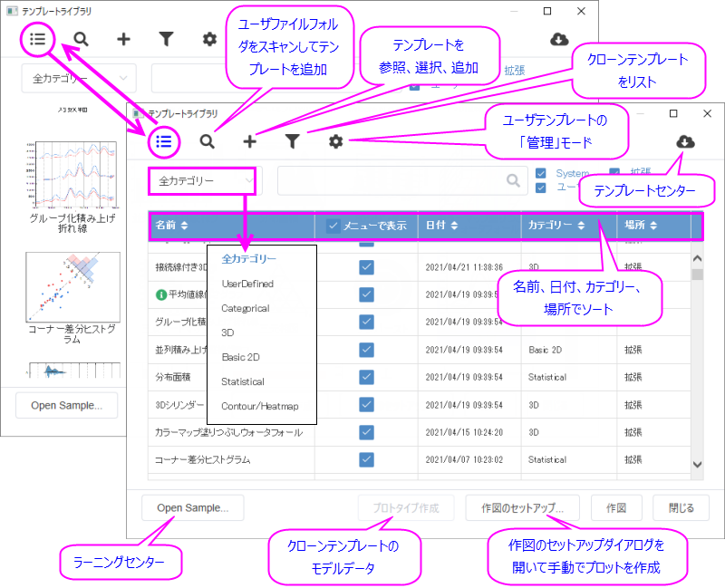The width and height of the screenshot is (725, 588).
Task: Sort by 名前 column header
Action: tap(171, 225)
